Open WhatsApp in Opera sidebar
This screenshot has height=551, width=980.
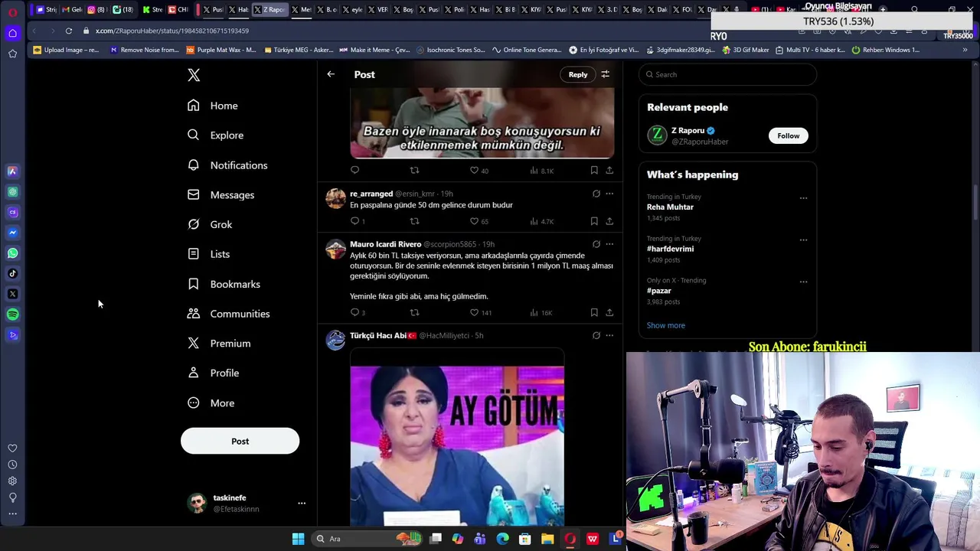pos(12,253)
